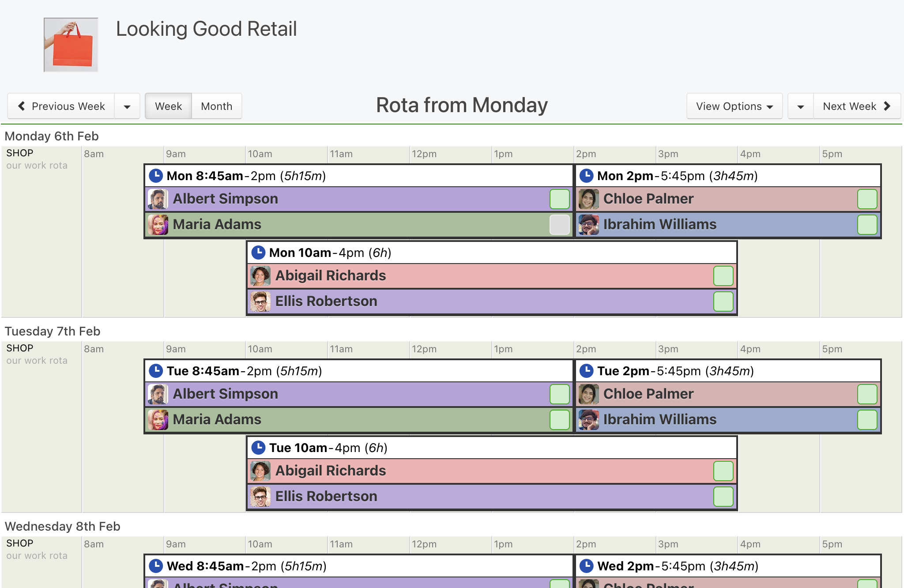Expand dropdown arrow beside Previous Week
Image resolution: width=904 pixels, height=588 pixels.
click(x=127, y=106)
